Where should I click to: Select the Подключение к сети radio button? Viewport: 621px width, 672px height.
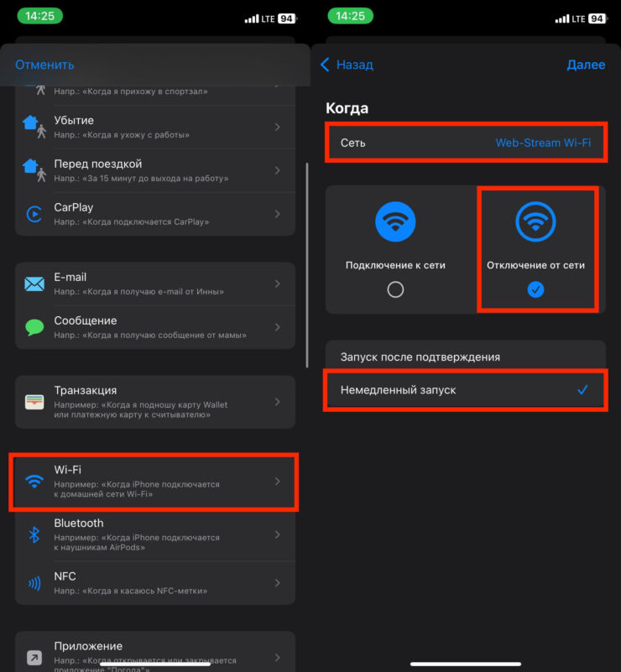(x=395, y=289)
